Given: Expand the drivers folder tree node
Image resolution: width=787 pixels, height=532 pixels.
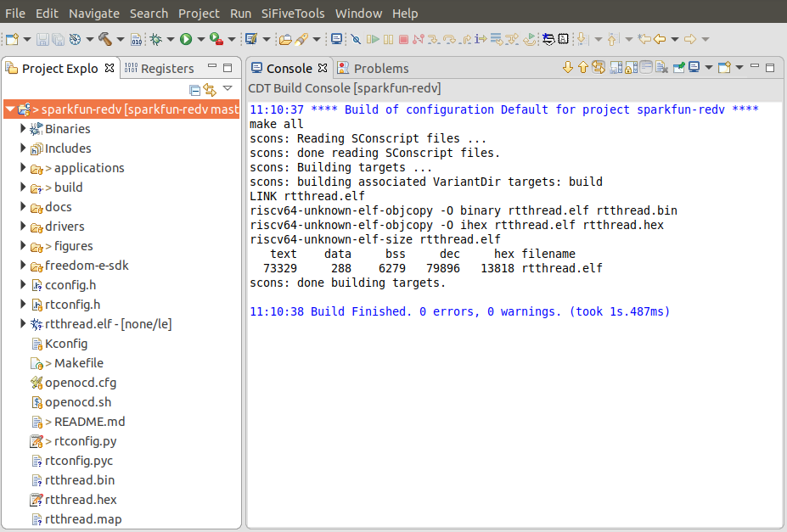Looking at the screenshot, I should point(24,227).
